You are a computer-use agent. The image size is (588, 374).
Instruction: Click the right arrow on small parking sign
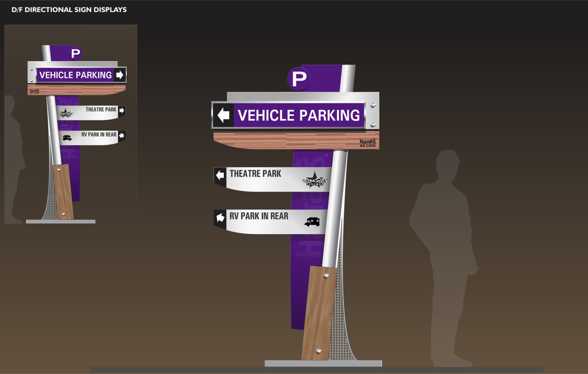tap(119, 75)
